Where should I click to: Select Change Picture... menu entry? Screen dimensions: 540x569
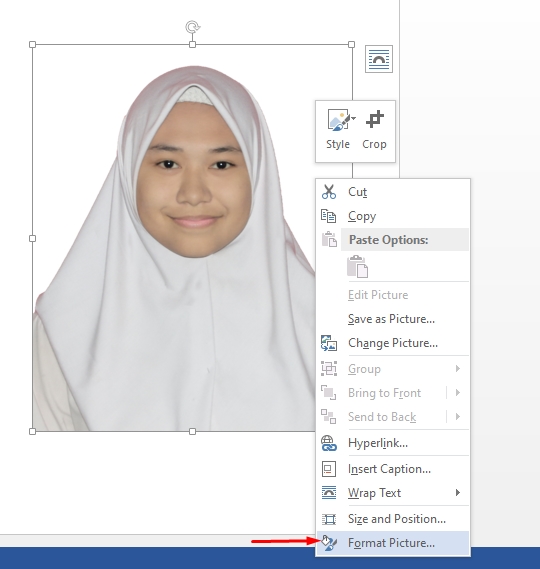pos(393,343)
